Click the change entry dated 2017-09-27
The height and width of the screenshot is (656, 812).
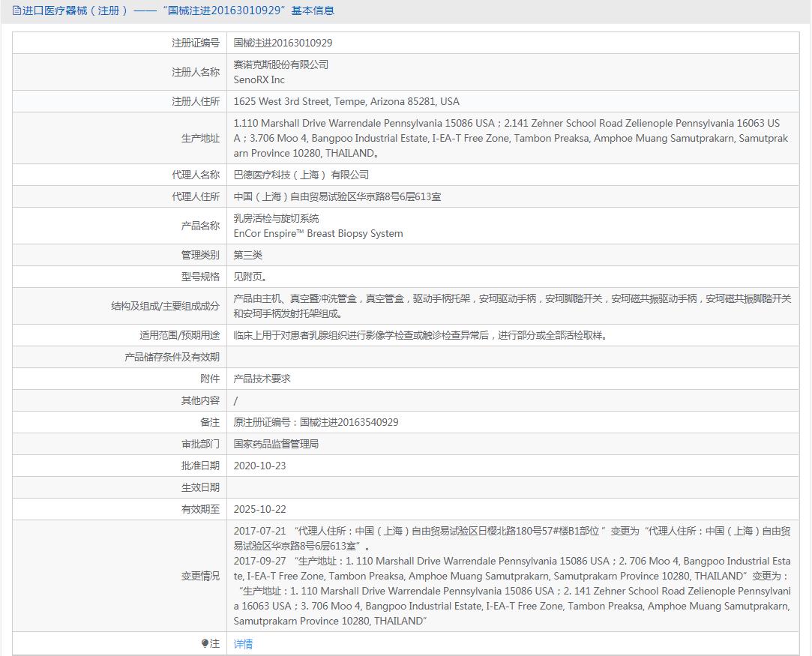pyautogui.click(x=512, y=592)
